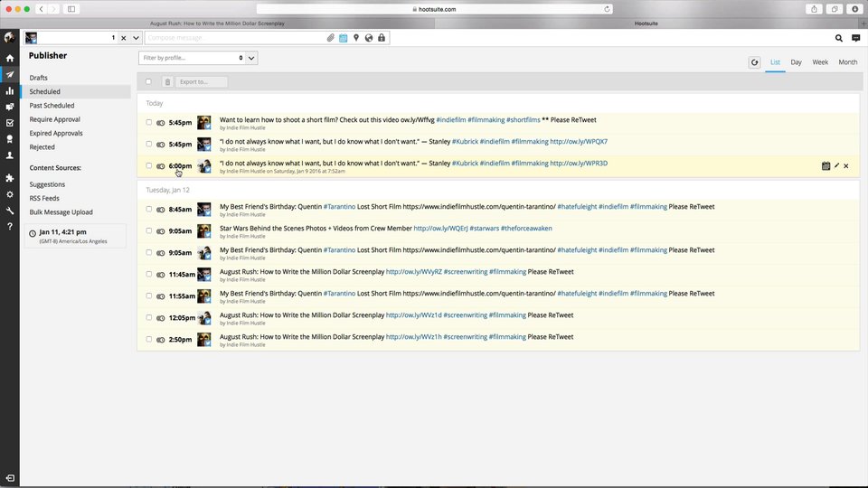The image size is (868, 488).
Task: Open Suggestions content source
Action: [x=47, y=184]
